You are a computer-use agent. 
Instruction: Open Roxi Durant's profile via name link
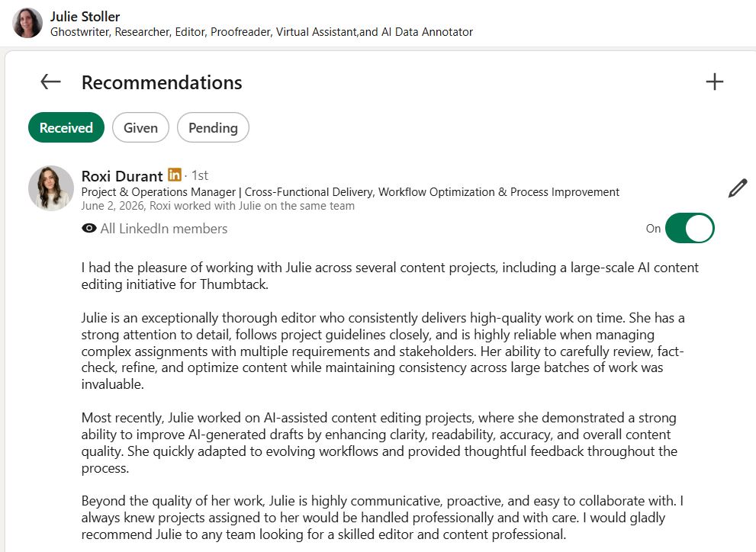click(122, 176)
